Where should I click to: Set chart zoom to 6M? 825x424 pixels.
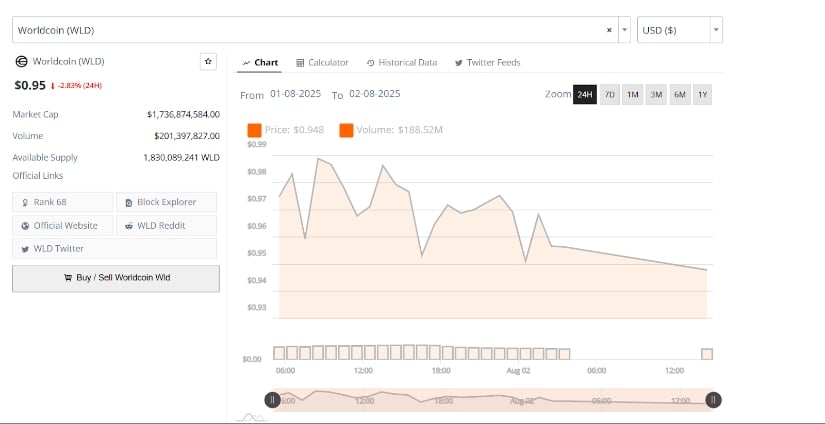pyautogui.click(x=680, y=95)
